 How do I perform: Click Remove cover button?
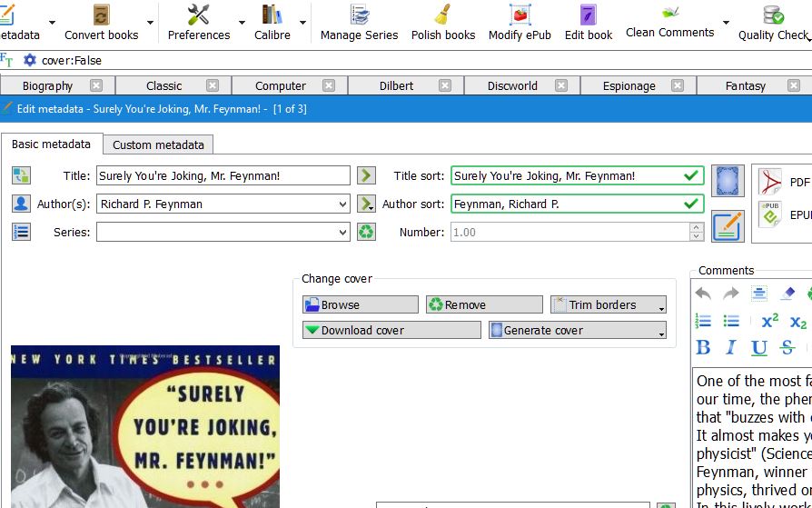(x=484, y=304)
